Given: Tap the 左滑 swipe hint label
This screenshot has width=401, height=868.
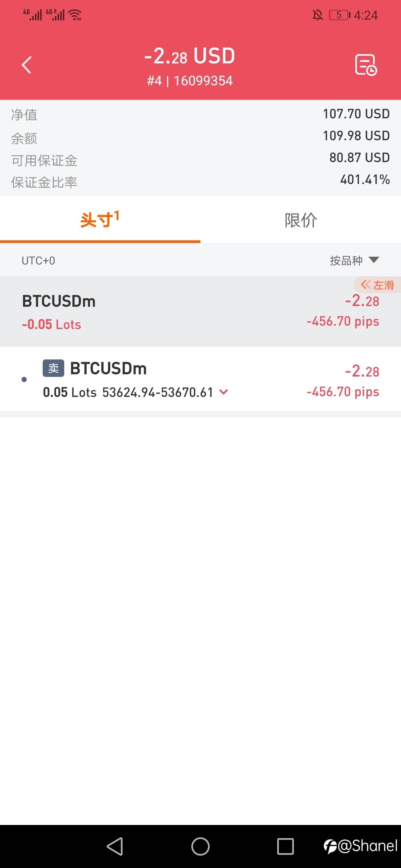Looking at the screenshot, I should pos(377,285).
